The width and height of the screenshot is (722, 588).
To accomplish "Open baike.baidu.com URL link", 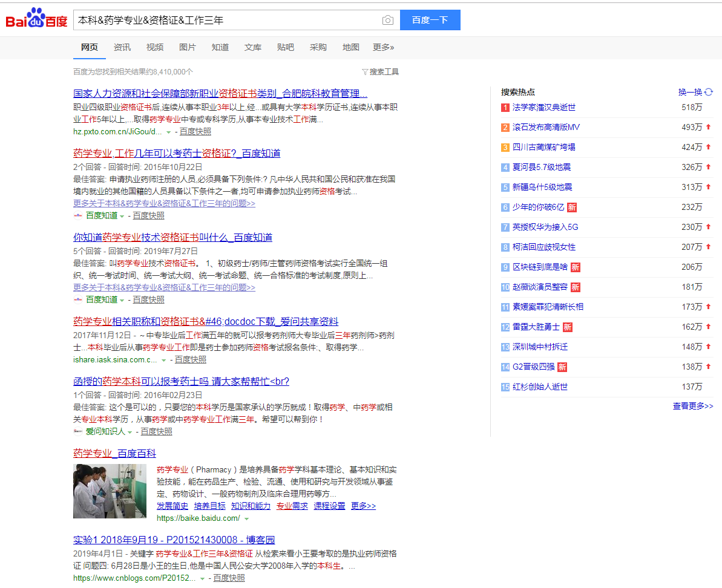I will click(198, 518).
